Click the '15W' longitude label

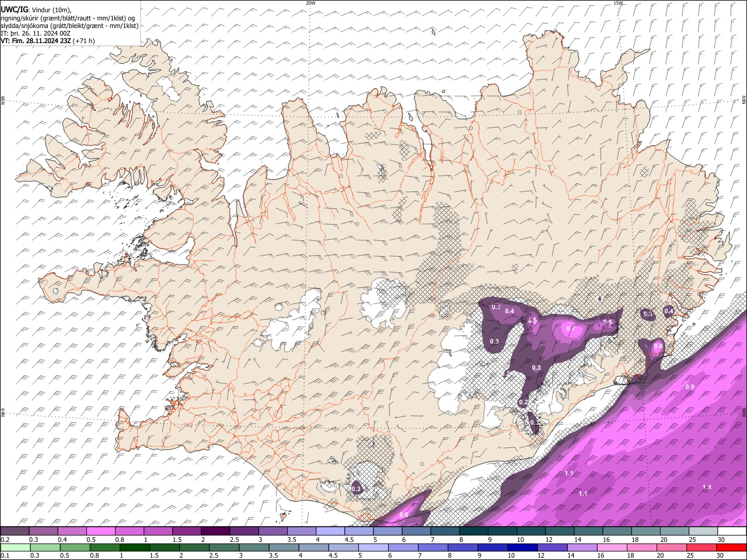pyautogui.click(x=618, y=3)
